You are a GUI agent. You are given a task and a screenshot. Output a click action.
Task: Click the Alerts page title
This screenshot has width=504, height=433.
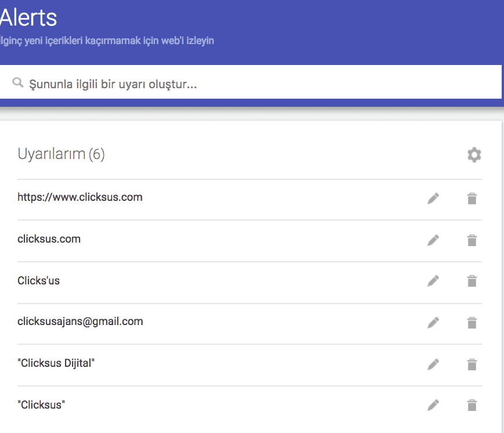pos(28,18)
